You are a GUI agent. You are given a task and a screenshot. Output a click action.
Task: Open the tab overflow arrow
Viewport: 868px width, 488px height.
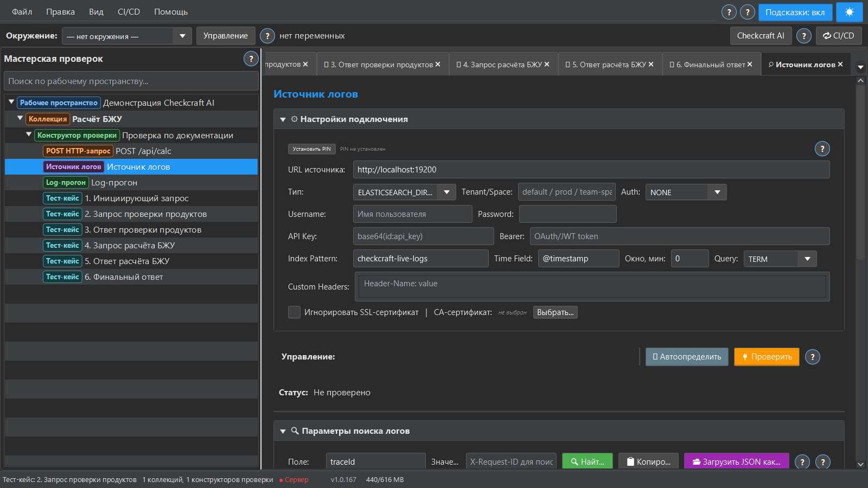[860, 68]
